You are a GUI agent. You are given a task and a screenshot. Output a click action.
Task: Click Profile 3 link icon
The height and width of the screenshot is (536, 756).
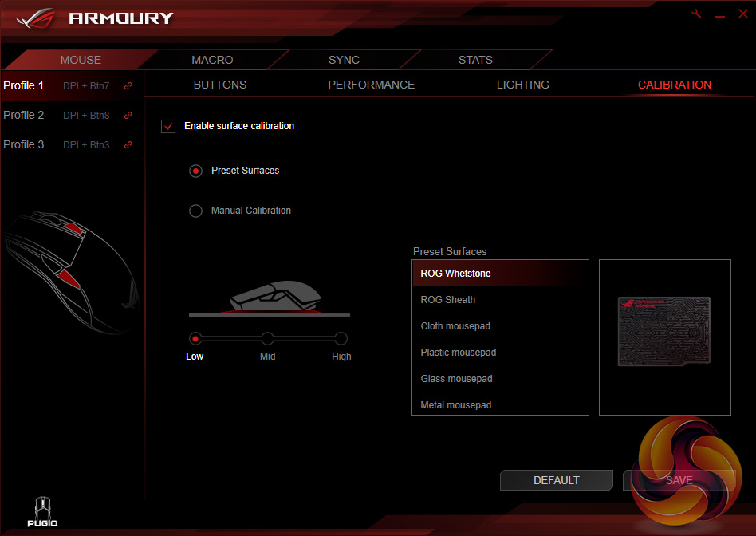tap(128, 144)
